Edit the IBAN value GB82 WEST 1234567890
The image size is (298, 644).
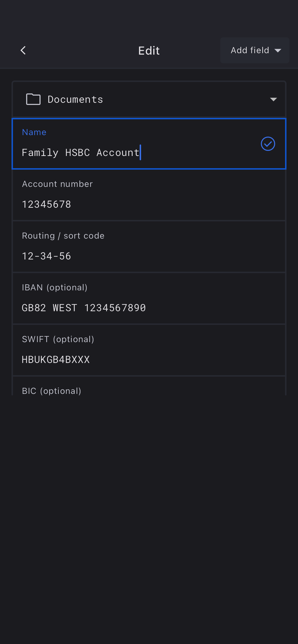(x=84, y=308)
